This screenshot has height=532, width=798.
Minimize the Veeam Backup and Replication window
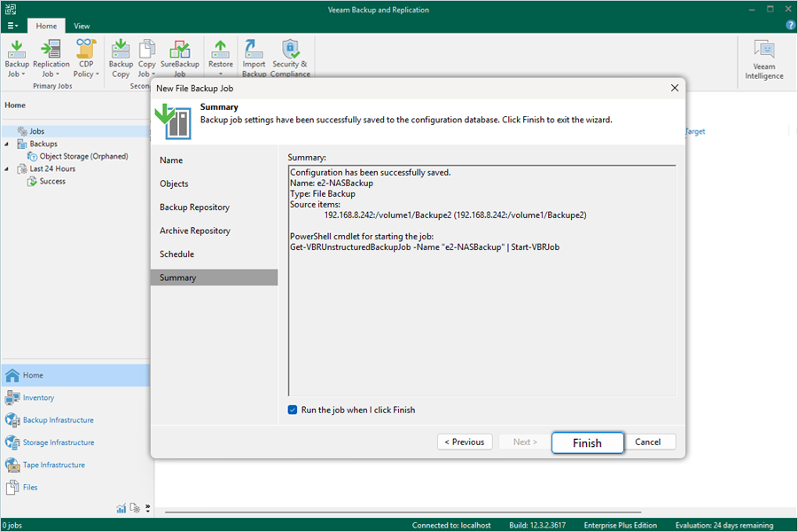[x=752, y=9]
